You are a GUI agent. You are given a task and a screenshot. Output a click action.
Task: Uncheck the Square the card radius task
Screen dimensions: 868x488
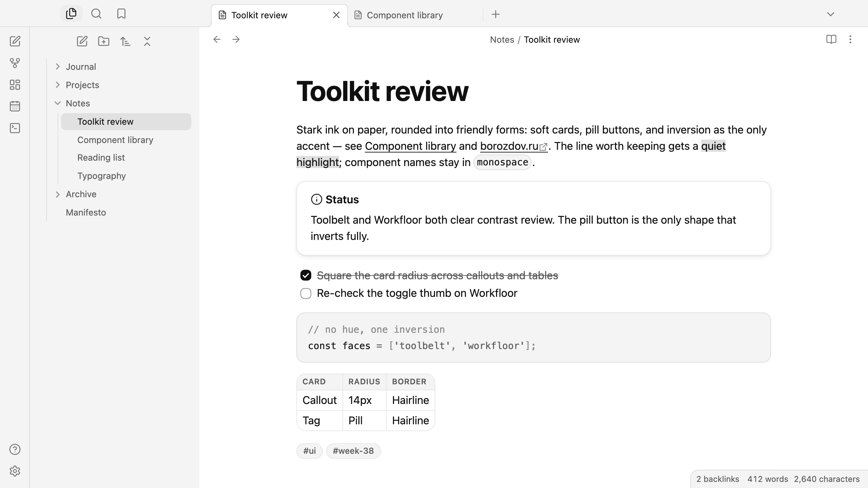tap(306, 275)
